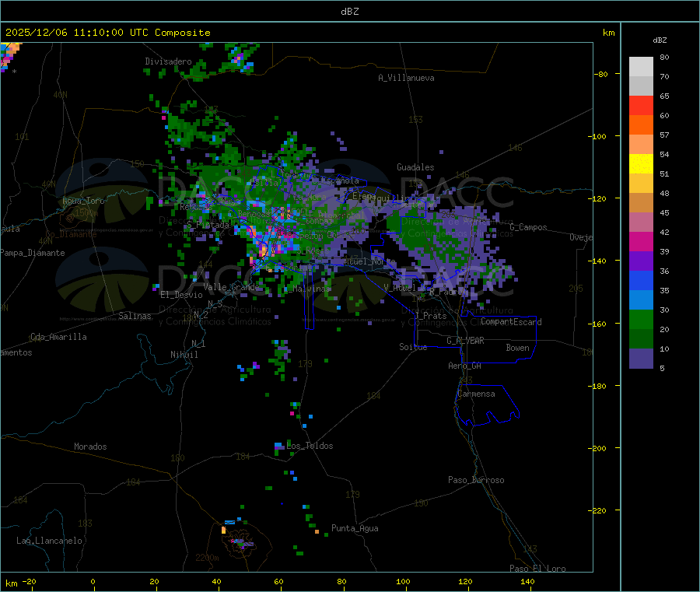Click the '-20' tick on bottom axis
Viewport: 700px width, 592px height.
pos(29,581)
